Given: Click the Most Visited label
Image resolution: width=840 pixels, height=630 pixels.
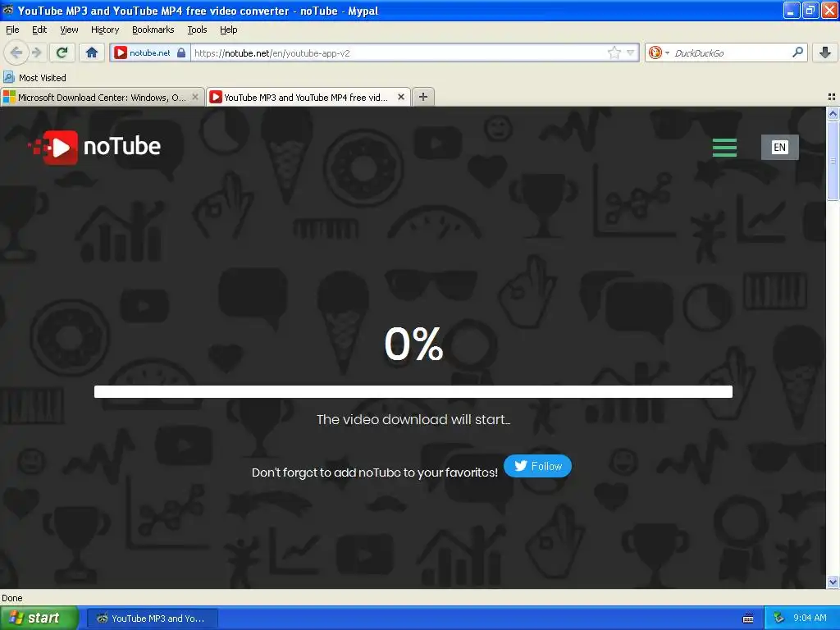Looking at the screenshot, I should [x=43, y=78].
